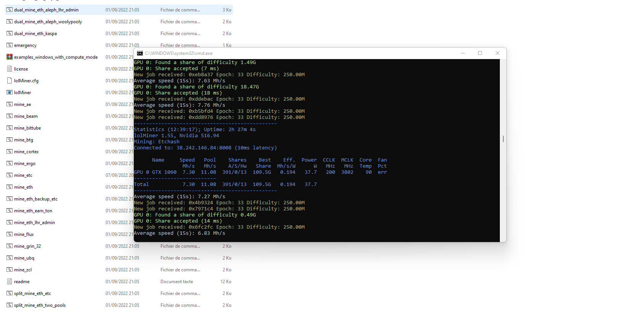Select the mine_bittube file icon

10,128
